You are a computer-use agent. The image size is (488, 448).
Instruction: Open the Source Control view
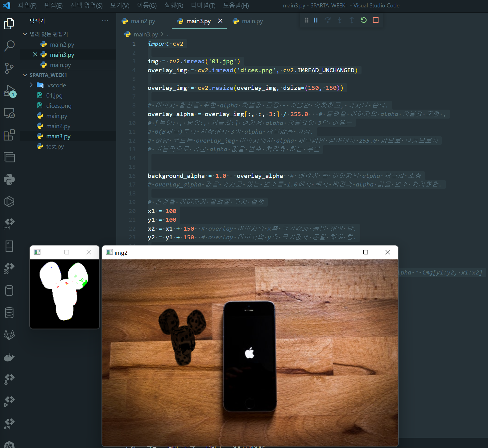9,68
